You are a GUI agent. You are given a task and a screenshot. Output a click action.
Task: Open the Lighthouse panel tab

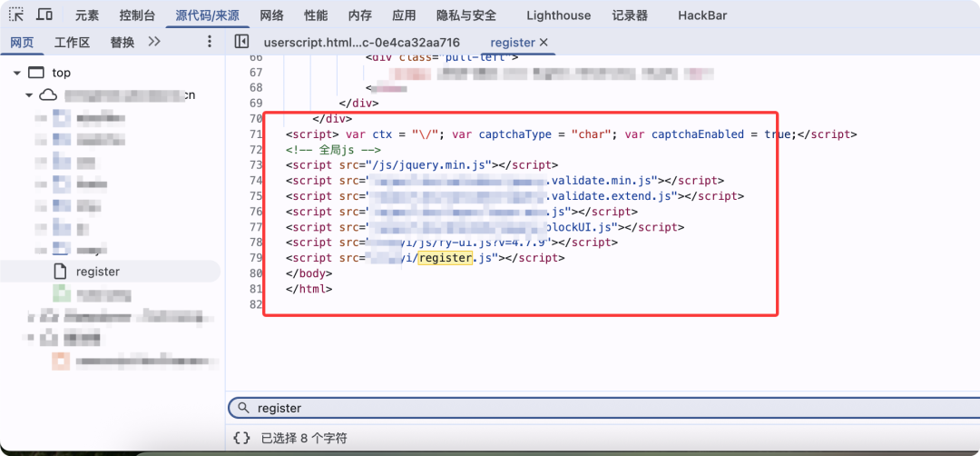(558, 15)
